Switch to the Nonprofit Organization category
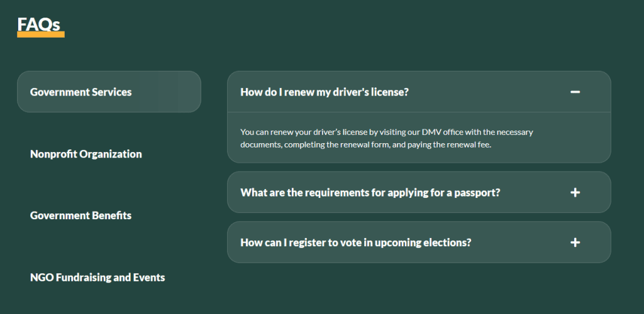The height and width of the screenshot is (314, 644). [86, 154]
